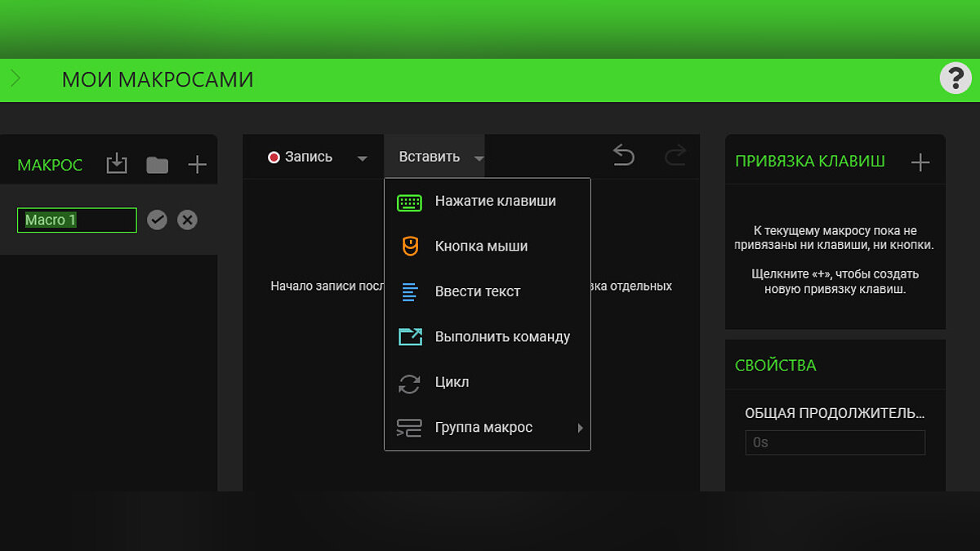Select Нажатие клавиши from insert menu
Screen dimensions: 980x551
click(x=495, y=201)
